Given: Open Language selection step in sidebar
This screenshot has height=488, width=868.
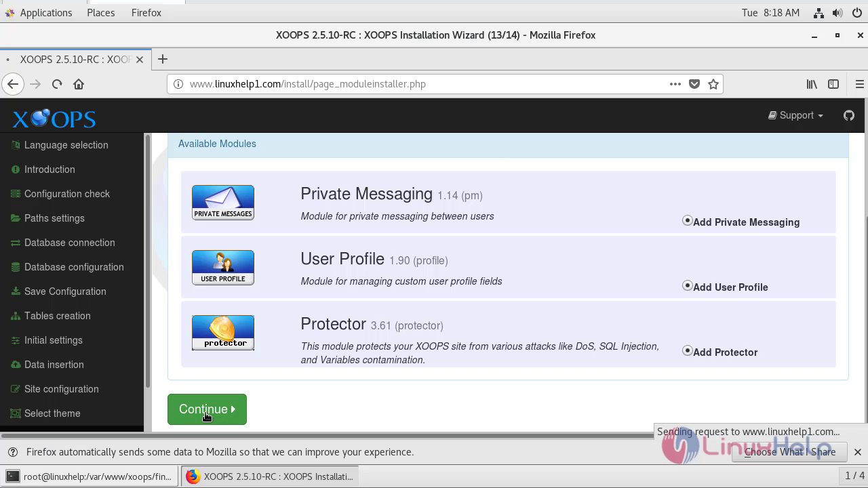Looking at the screenshot, I should [66, 145].
